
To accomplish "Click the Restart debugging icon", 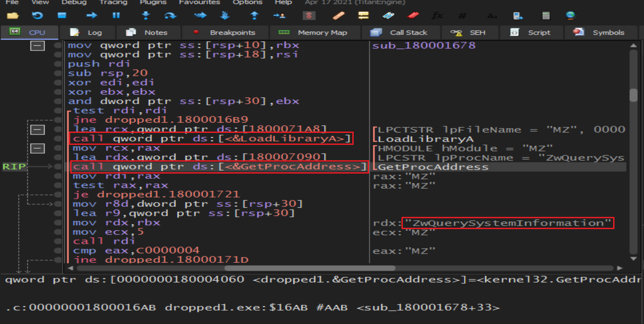I will [37, 16].
